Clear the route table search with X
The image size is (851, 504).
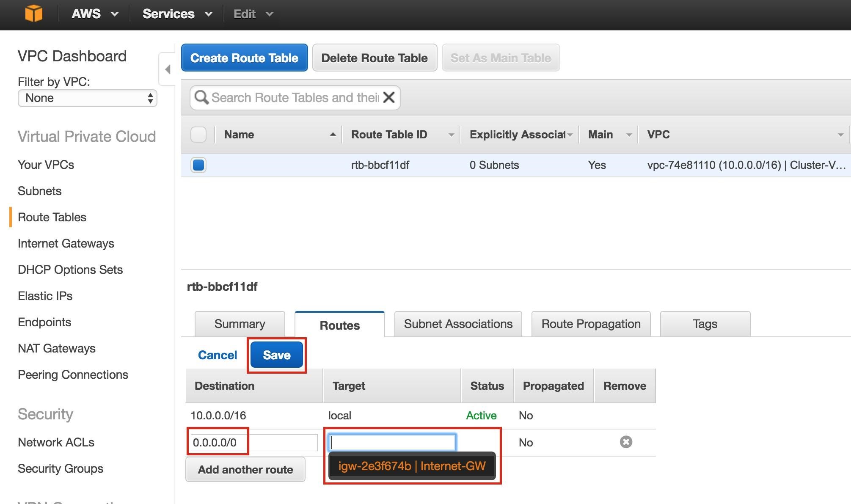tap(389, 98)
